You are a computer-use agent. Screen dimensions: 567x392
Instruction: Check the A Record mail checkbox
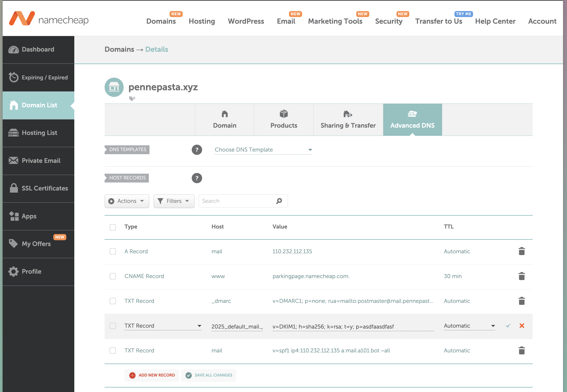[x=113, y=252]
